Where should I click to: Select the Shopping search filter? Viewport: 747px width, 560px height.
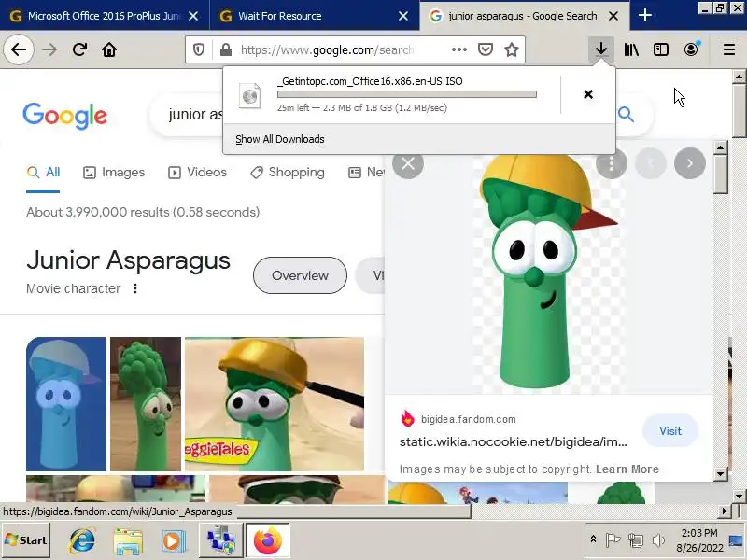288,173
